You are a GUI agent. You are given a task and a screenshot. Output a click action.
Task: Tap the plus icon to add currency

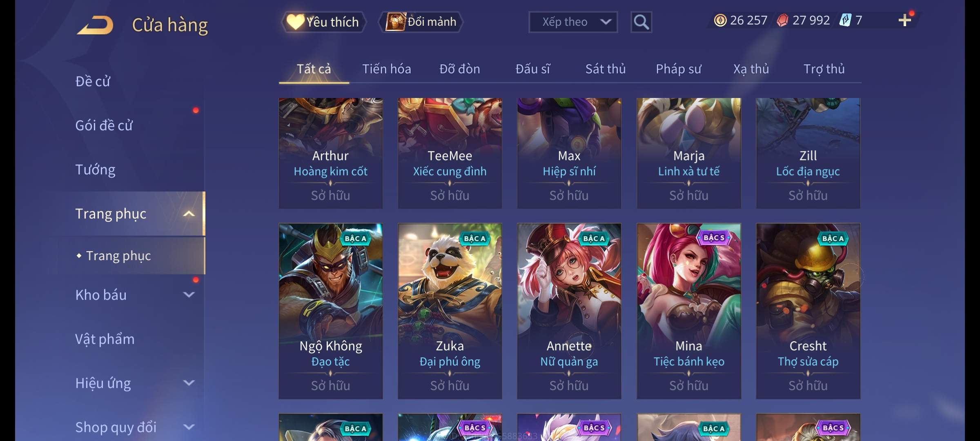coord(905,20)
